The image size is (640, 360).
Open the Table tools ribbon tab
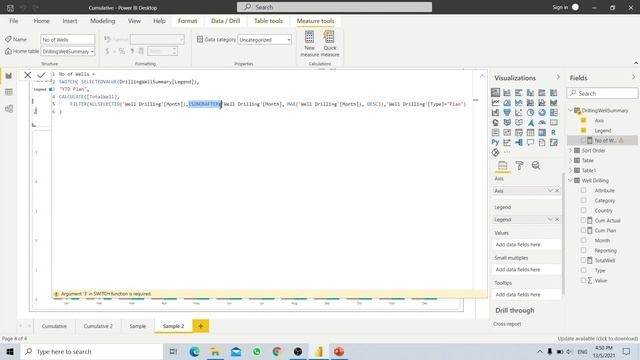click(268, 21)
